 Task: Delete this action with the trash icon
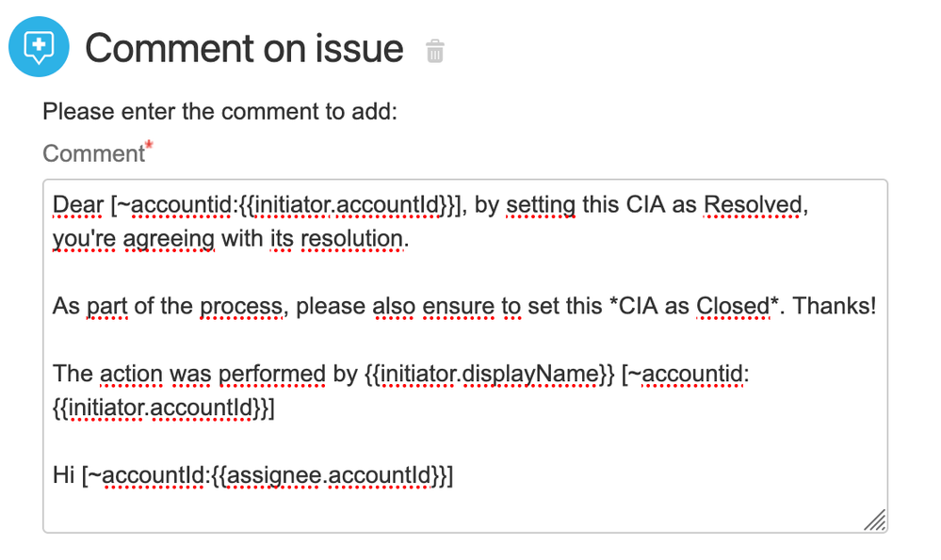pos(434,51)
